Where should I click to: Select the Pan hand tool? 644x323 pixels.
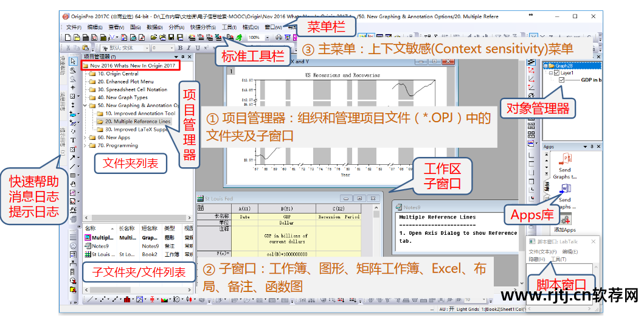tap(73, 184)
